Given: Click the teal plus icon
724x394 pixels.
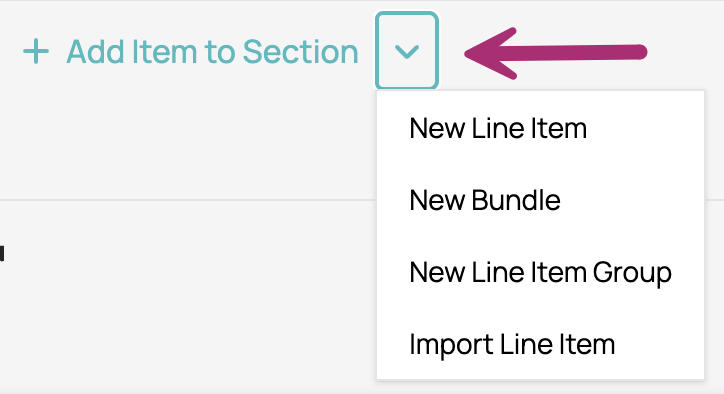Looking at the screenshot, I should 36,51.
